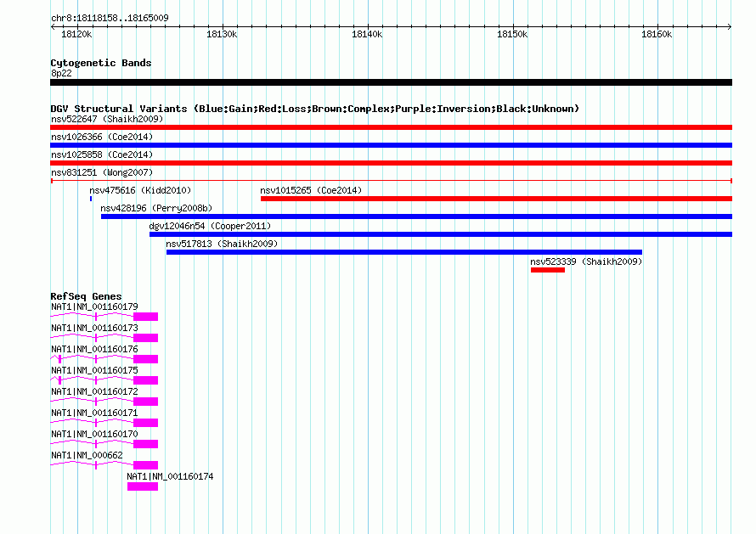Click the nsv523339 (Shaikh2009) label
Viewport: 756px width, 534px height.
tap(586, 261)
